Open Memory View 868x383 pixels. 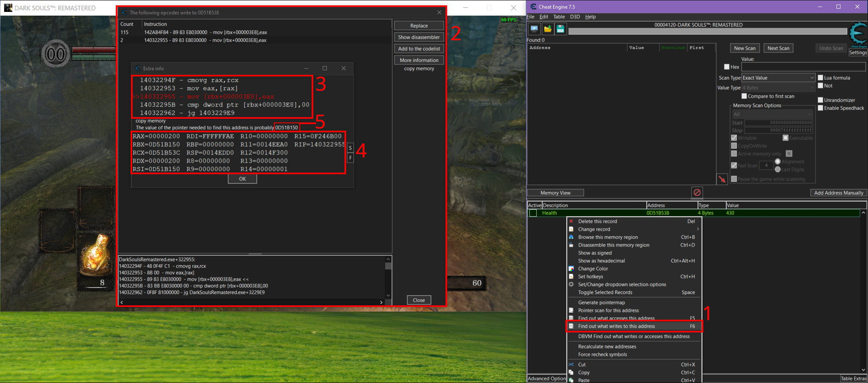click(x=556, y=193)
